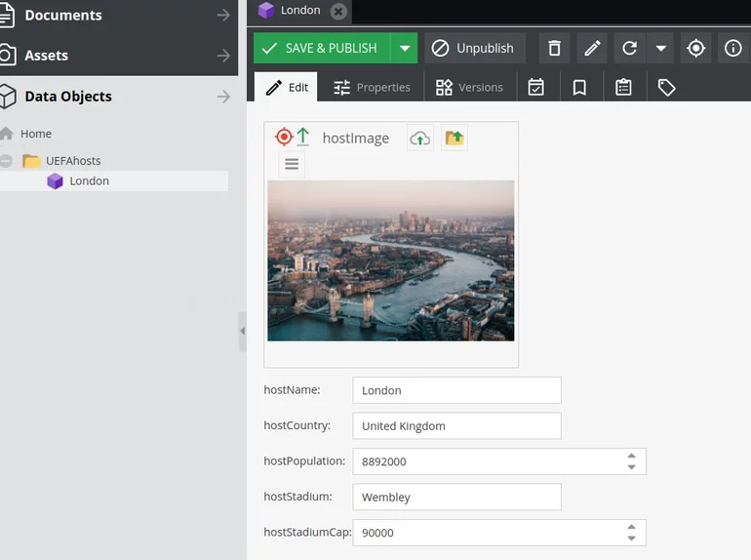This screenshot has width=751, height=560.
Task: Open the Save & Publish dropdown arrow
Action: point(404,48)
